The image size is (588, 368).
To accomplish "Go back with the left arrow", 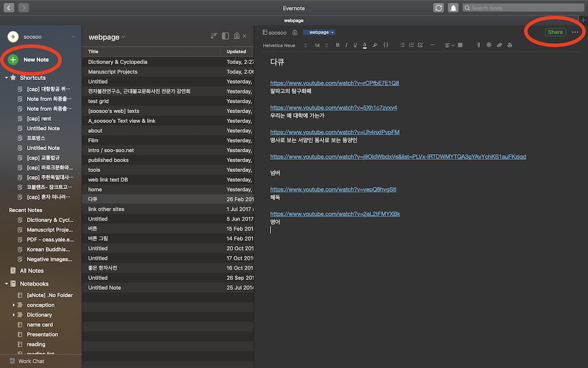I will pos(9,7).
